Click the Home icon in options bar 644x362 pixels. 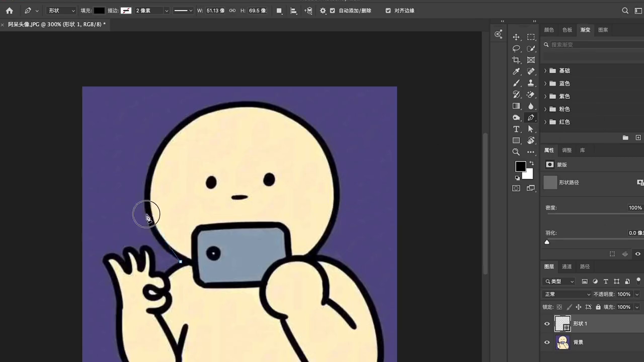click(9, 11)
